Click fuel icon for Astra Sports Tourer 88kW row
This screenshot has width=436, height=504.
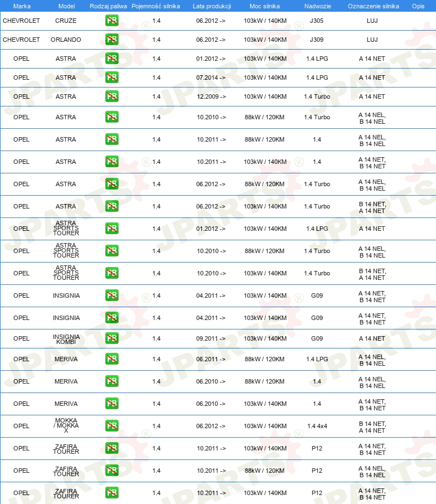112,251
